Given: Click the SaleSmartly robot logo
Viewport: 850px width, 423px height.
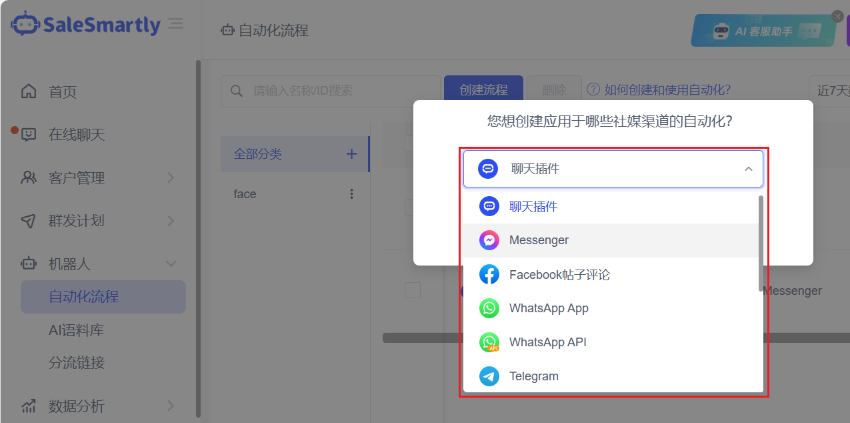Looking at the screenshot, I should coord(24,24).
